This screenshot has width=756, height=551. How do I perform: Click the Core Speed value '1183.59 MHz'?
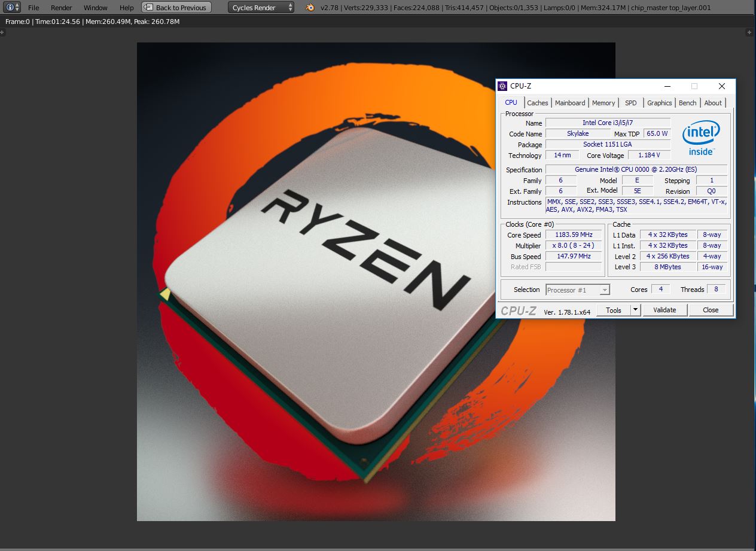tap(573, 235)
